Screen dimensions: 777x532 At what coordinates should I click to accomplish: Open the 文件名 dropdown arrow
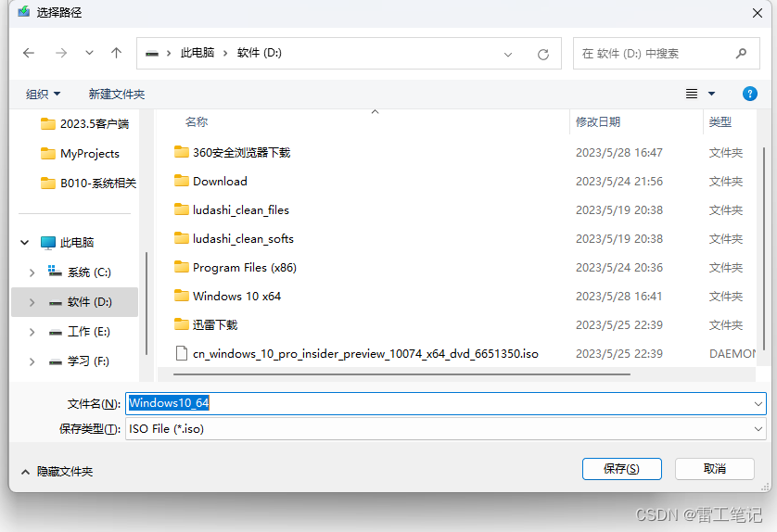(x=758, y=404)
